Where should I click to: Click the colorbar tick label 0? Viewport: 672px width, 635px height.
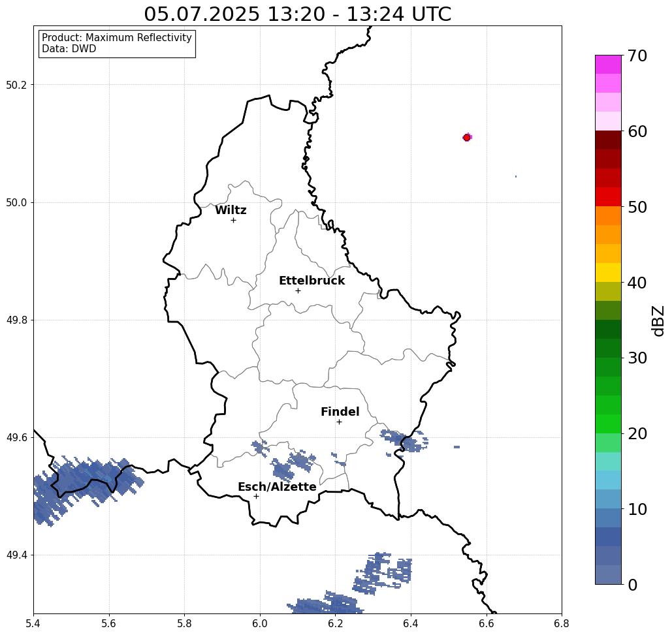coord(633,585)
